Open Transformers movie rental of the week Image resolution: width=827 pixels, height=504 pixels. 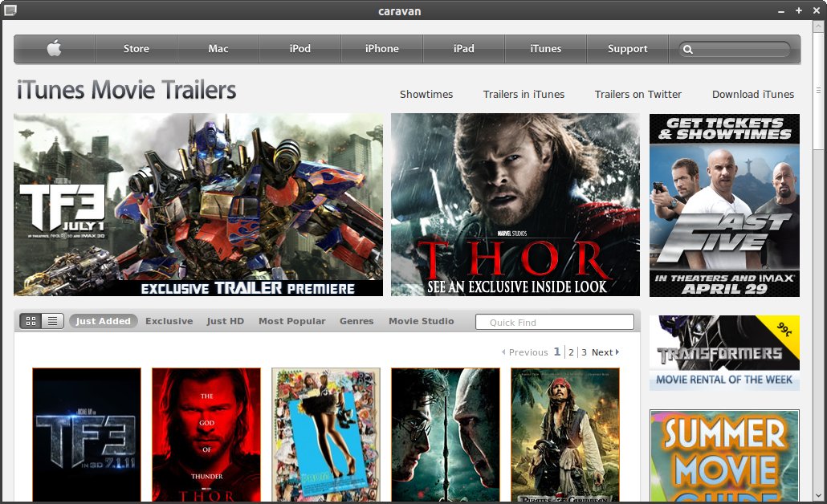725,352
